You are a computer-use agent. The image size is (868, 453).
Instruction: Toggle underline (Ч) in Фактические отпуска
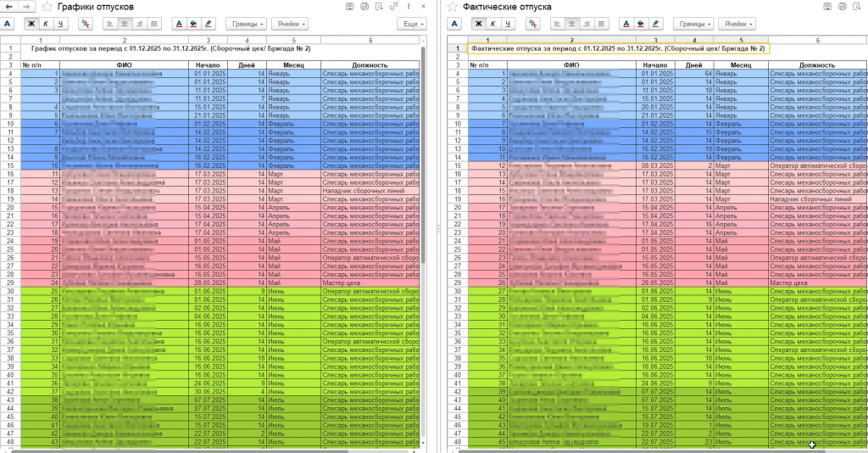click(x=508, y=24)
